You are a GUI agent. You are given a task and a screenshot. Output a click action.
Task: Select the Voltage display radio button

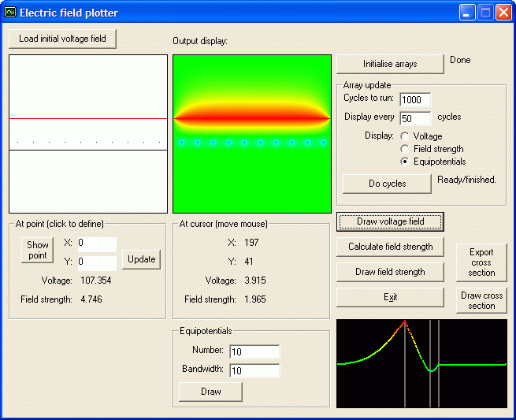405,136
